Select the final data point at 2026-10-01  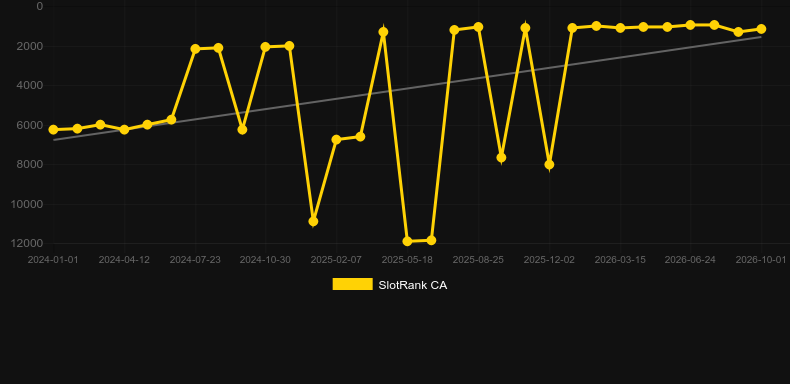pyautogui.click(x=761, y=29)
